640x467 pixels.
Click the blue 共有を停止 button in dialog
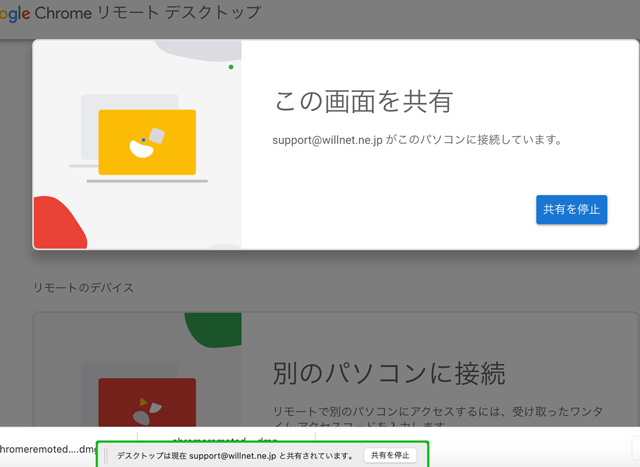coord(571,209)
